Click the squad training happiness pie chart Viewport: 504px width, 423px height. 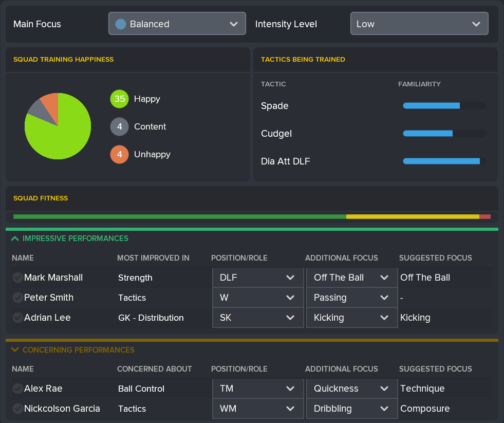[58, 126]
